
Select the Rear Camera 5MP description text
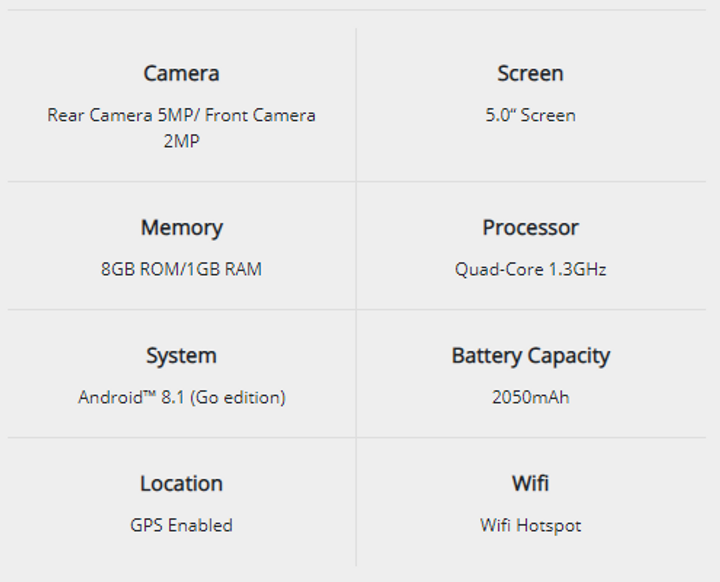(x=181, y=128)
